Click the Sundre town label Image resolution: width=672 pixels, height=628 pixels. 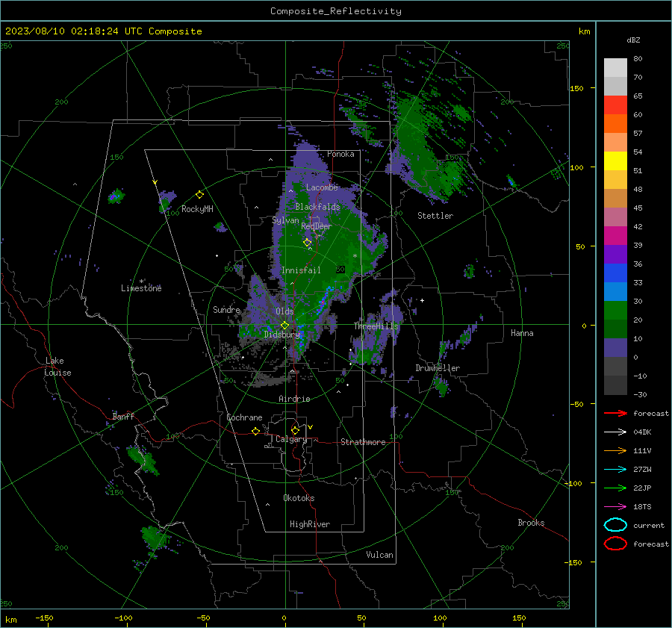pyautogui.click(x=226, y=309)
